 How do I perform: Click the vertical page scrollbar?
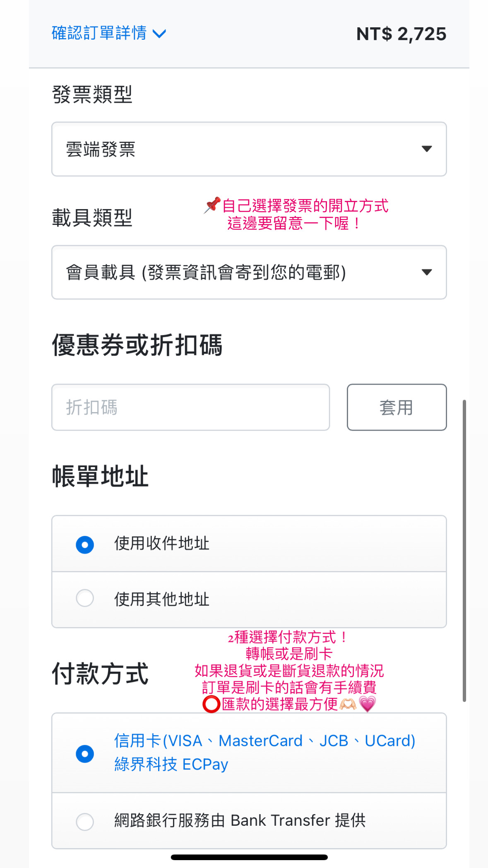click(x=464, y=551)
